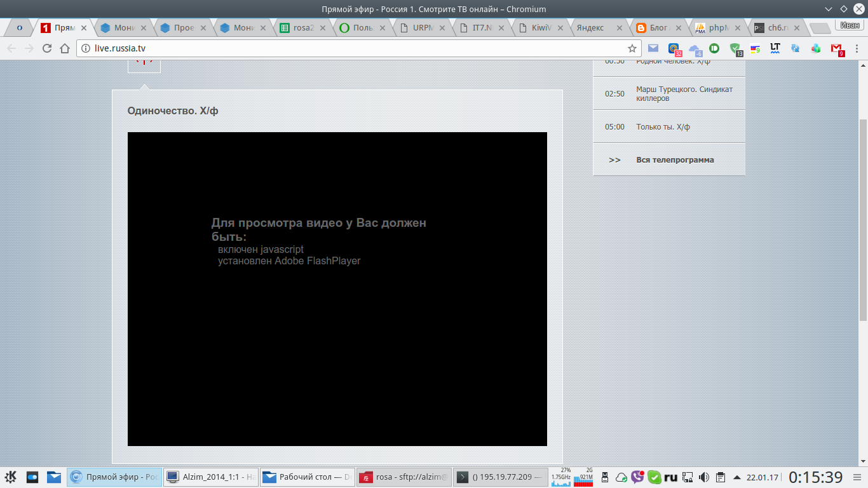
Task: Open the green checkmark tray icon
Action: 654,477
